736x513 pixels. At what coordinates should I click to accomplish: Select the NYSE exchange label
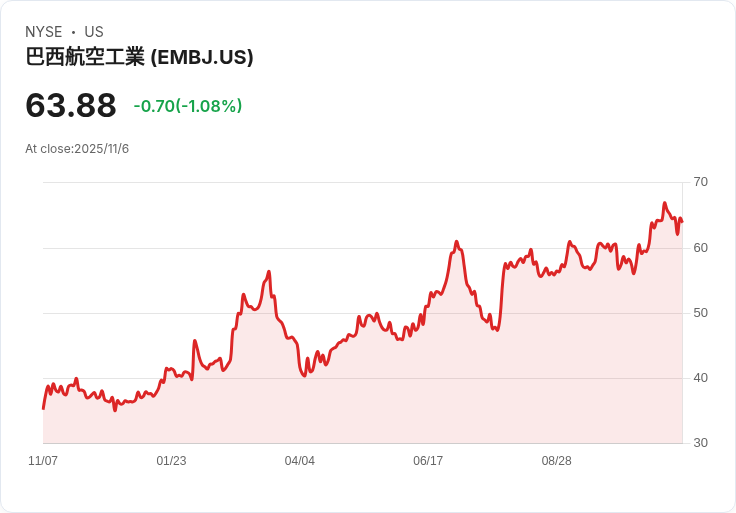point(44,32)
